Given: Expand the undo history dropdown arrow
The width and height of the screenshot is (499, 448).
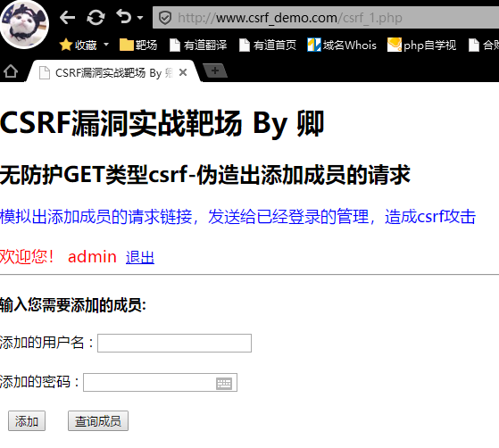Looking at the screenshot, I should [x=140, y=18].
